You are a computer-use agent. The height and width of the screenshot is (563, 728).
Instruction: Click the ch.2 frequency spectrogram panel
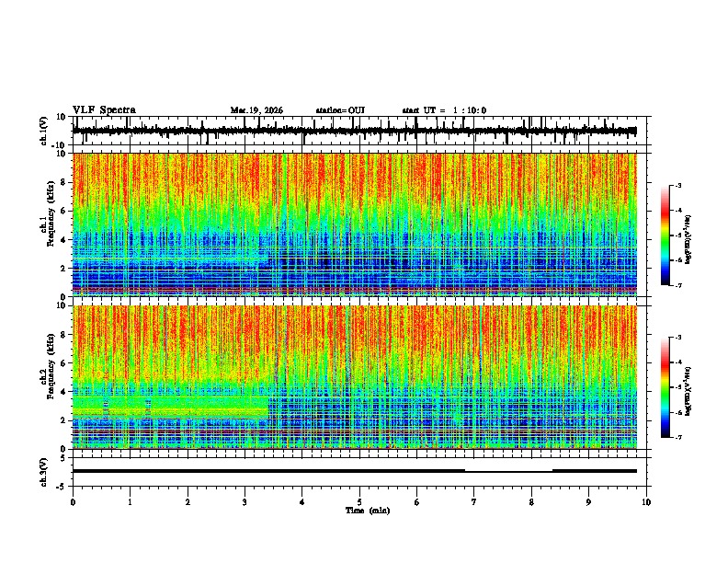[355, 377]
